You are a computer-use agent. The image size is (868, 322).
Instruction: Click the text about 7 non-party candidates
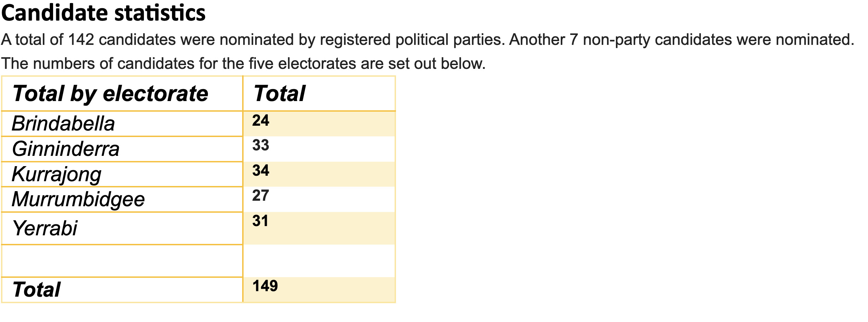tap(682, 40)
